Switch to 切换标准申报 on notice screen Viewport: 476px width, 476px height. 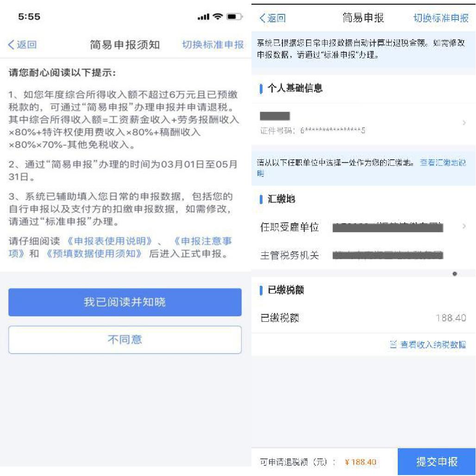coord(213,44)
